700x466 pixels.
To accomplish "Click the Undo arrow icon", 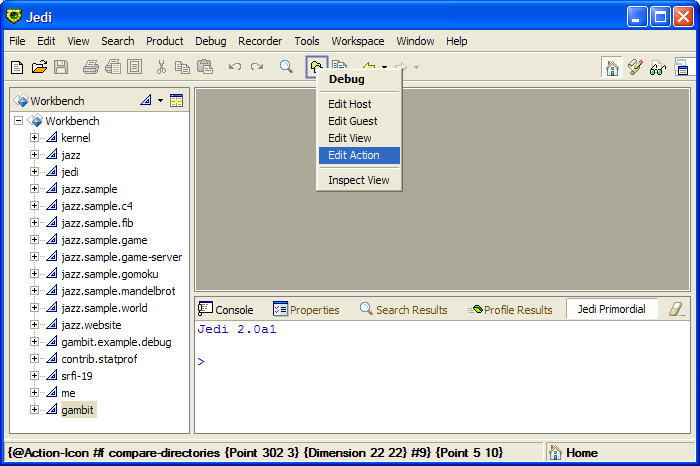I will (235, 67).
